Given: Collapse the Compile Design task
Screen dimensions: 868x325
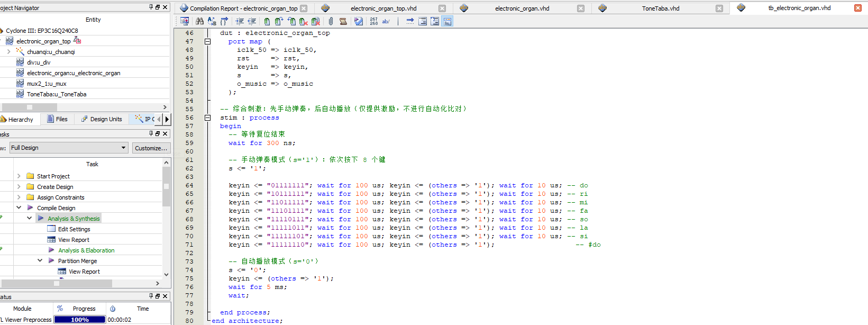Looking at the screenshot, I should [x=19, y=208].
